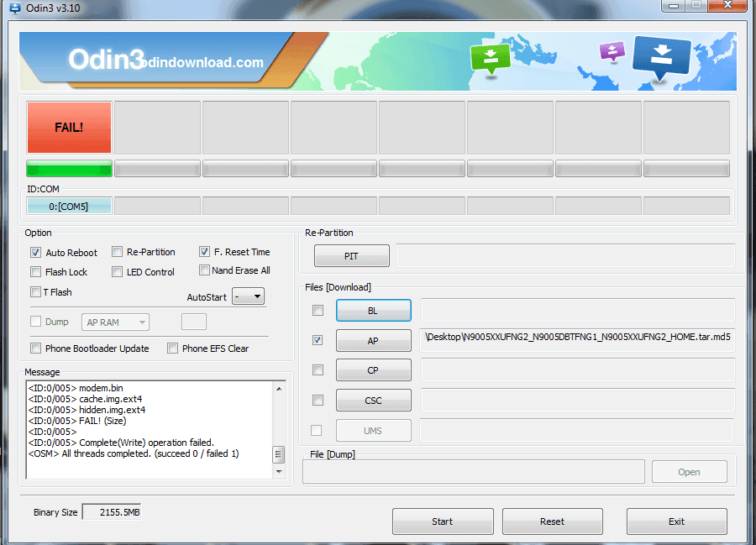Click the green progress bar under FAIL!
Screen dimensions: 756x545
pyautogui.click(x=69, y=169)
